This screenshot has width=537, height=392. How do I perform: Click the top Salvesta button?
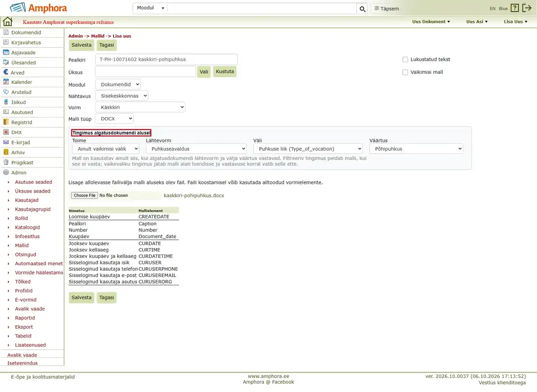tap(82, 45)
